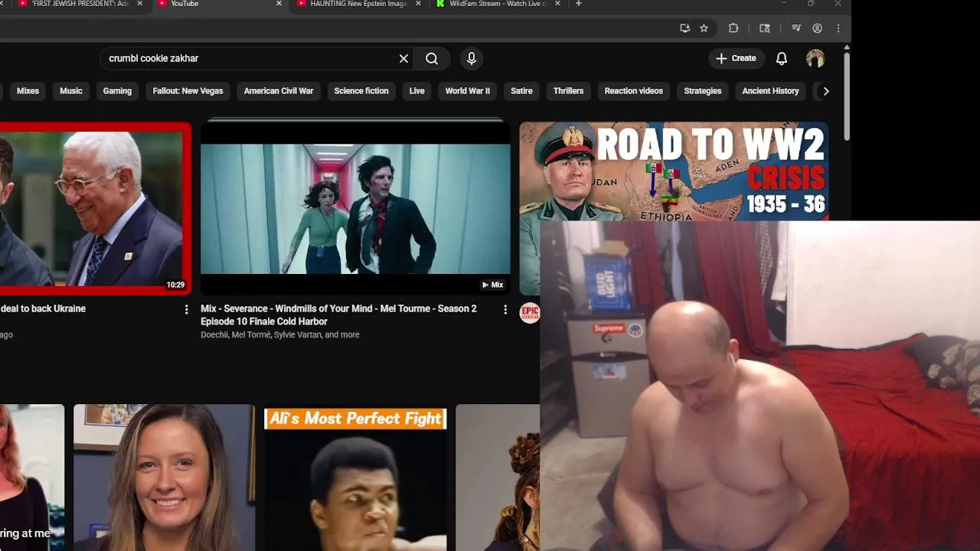Start voice search with the microphone icon
Screen dimensions: 980x551
472,59
